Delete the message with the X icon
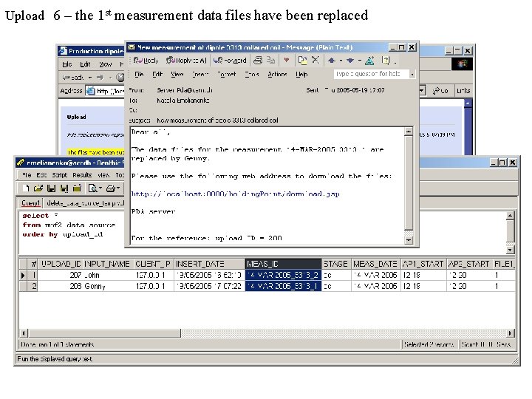Viewport: 532px width, 399px height. (x=316, y=60)
